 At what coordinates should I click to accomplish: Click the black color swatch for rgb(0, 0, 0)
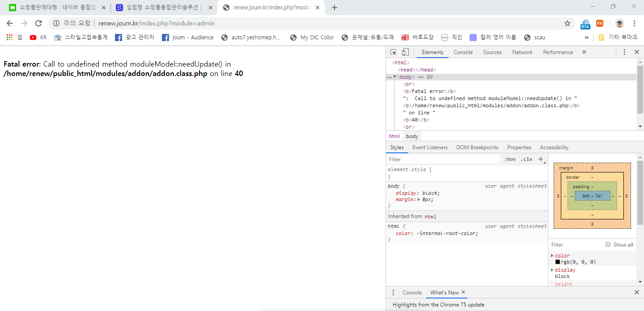click(x=558, y=262)
